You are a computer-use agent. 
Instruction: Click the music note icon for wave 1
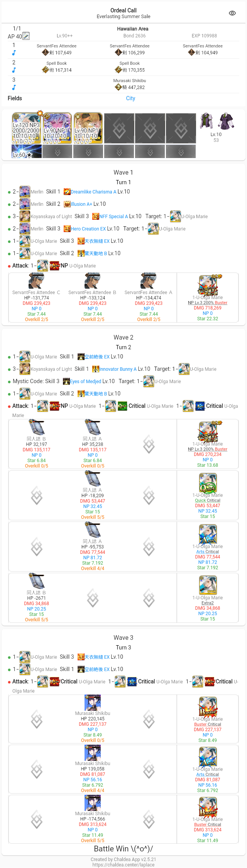click(x=14, y=53)
